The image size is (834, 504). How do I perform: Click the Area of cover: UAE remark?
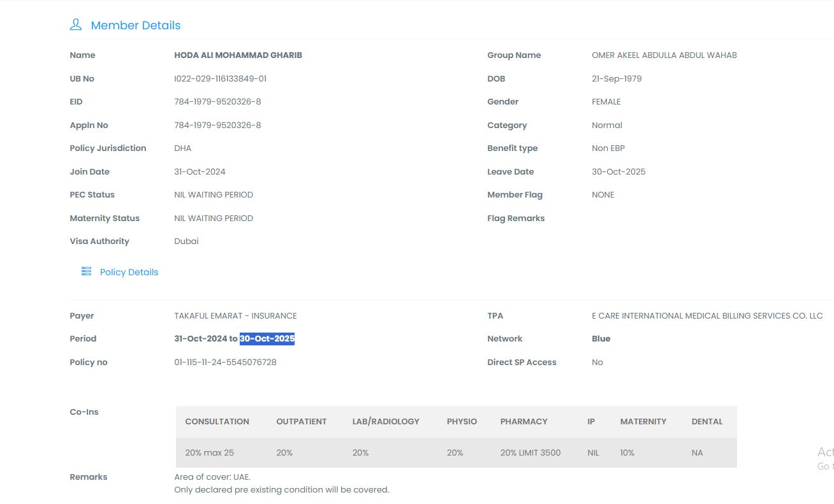coord(212,477)
